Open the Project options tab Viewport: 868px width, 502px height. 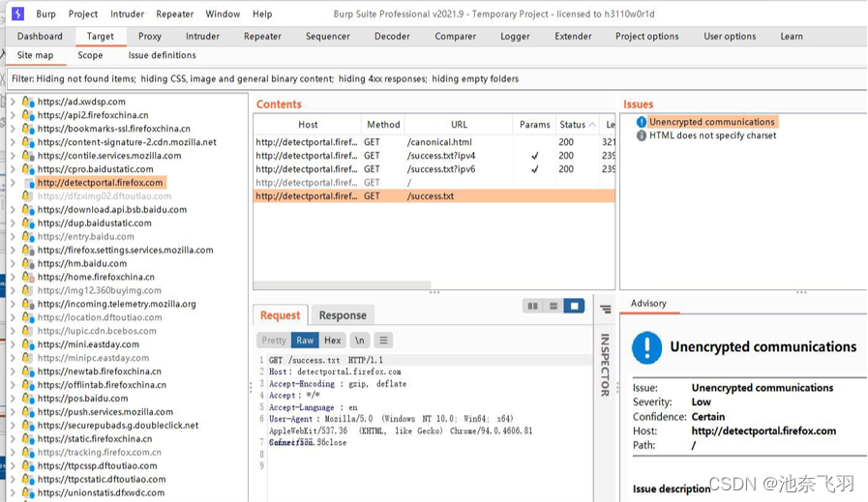pos(647,36)
